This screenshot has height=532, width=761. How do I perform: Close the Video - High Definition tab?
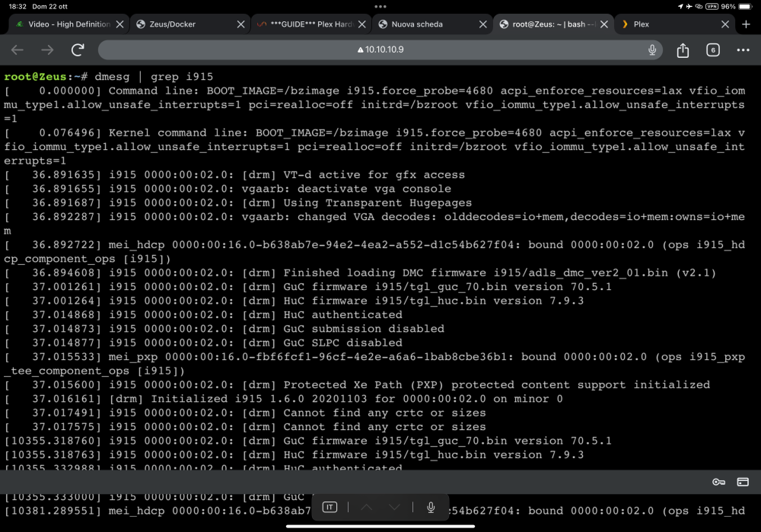tap(119, 24)
